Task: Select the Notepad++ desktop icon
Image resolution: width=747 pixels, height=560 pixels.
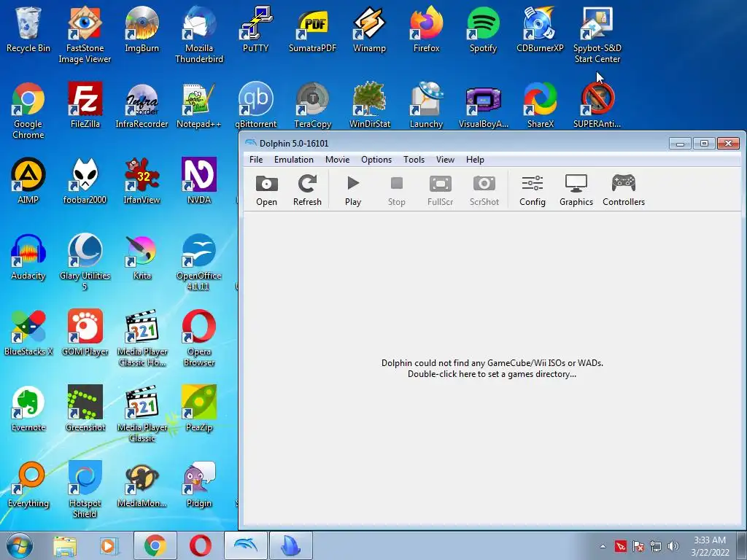Action: click(x=199, y=106)
